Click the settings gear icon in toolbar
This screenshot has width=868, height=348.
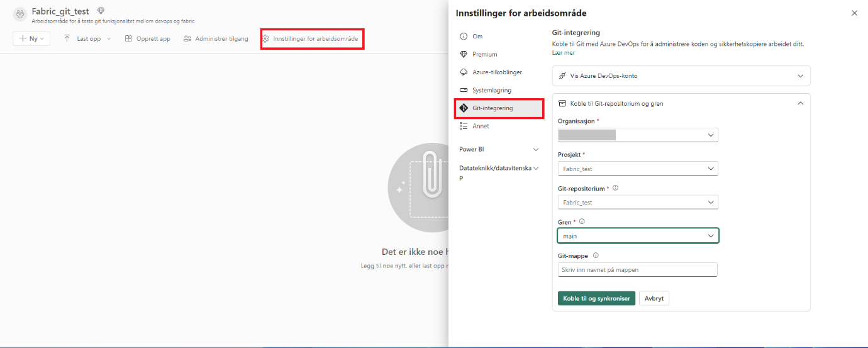[266, 39]
